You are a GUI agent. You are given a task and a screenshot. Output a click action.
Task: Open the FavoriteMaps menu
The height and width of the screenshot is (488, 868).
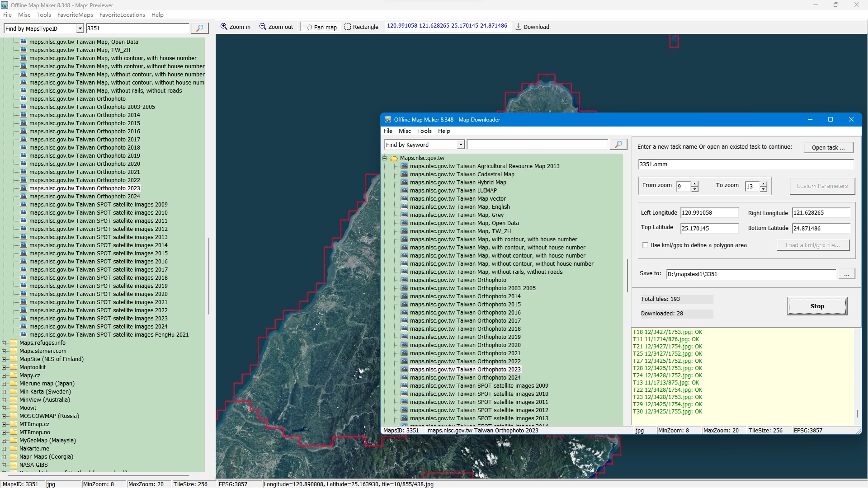point(75,15)
